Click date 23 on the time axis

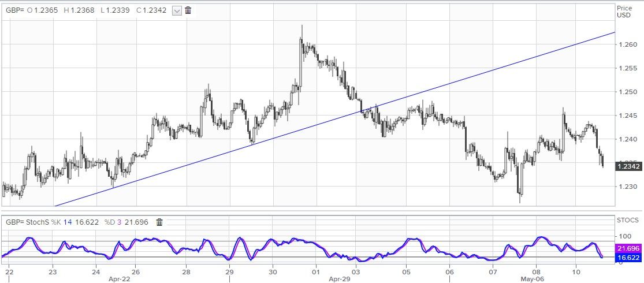click(52, 271)
